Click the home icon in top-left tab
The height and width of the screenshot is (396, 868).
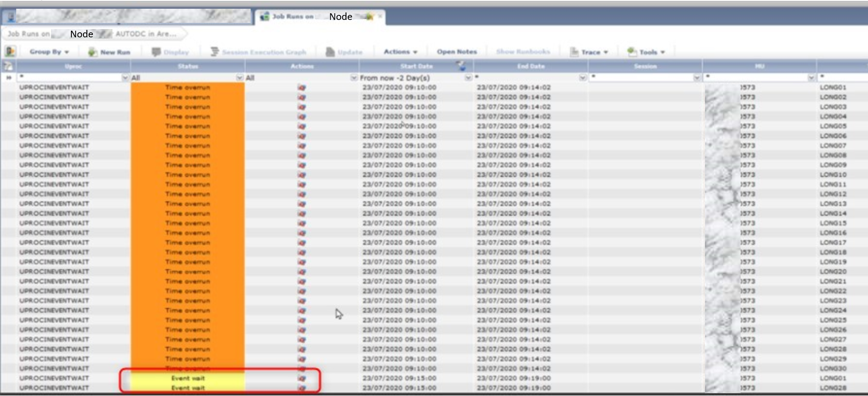click(11, 17)
